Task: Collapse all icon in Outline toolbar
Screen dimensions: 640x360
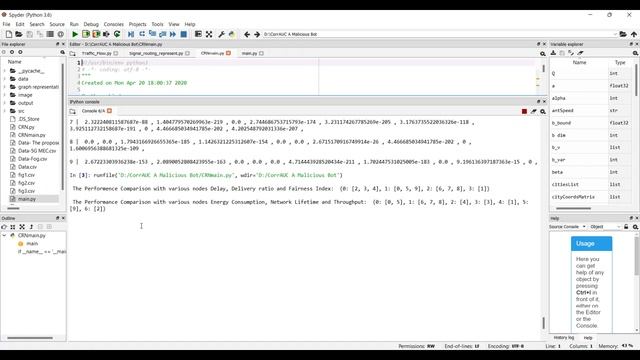Action: coord(13,227)
